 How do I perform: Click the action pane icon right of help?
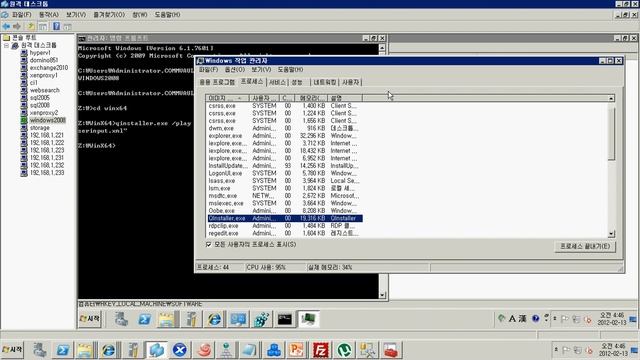click(x=67, y=27)
